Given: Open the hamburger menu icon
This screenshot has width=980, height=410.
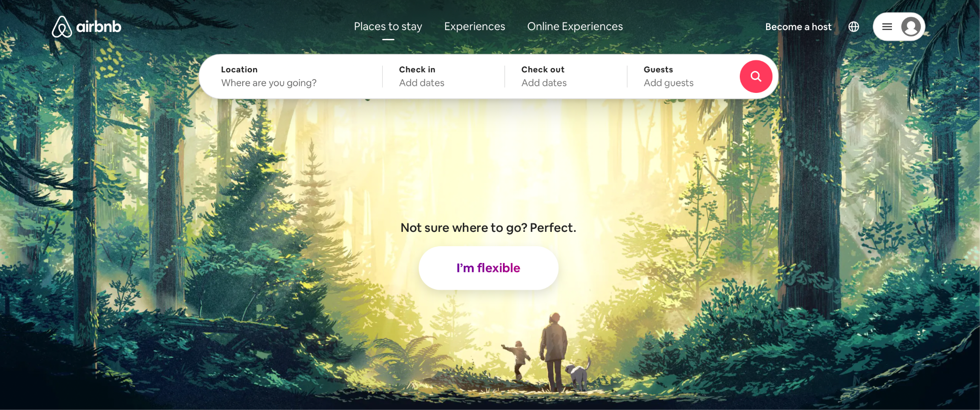Looking at the screenshot, I should click(x=887, y=27).
